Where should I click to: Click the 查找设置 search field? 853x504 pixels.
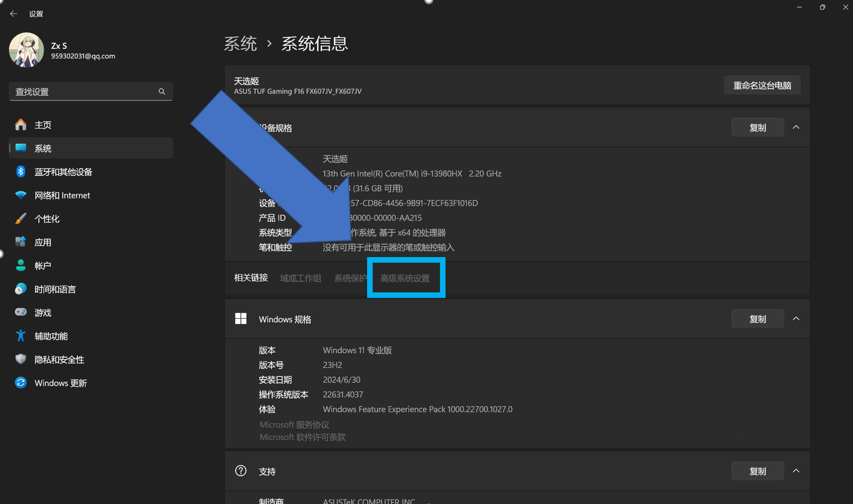point(91,91)
